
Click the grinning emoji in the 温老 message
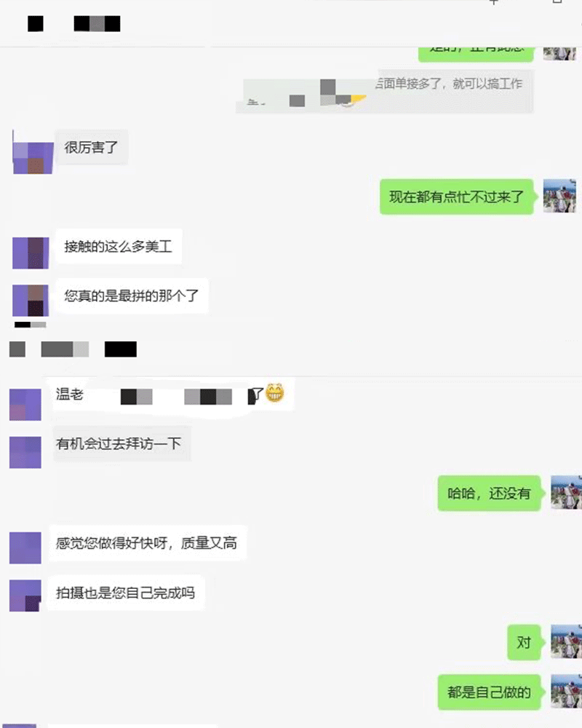click(x=275, y=393)
